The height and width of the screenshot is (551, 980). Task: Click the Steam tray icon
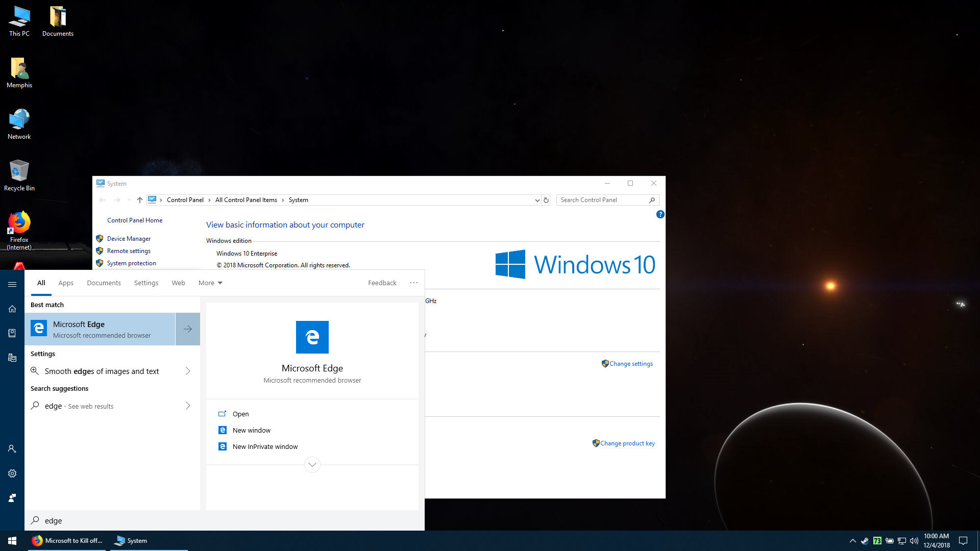[x=865, y=541]
